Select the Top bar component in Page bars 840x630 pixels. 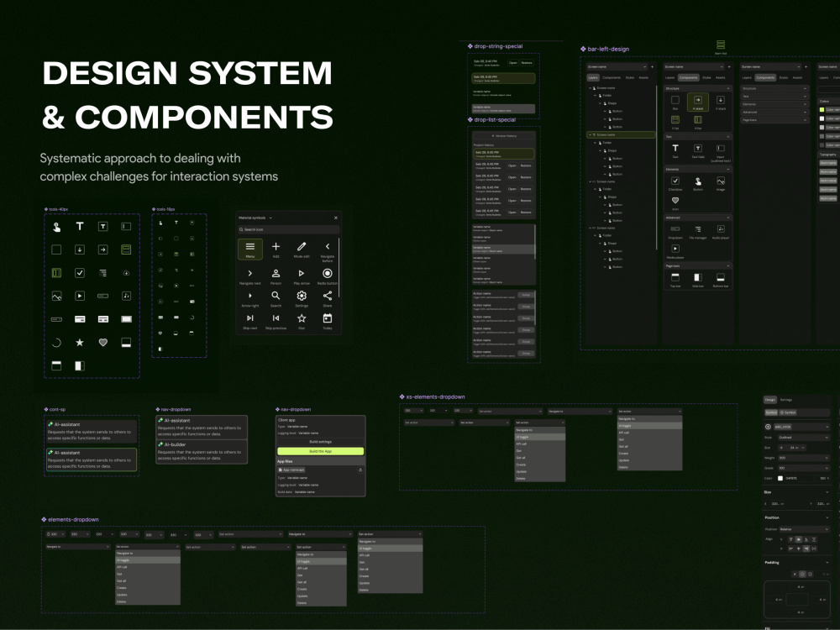(675, 280)
